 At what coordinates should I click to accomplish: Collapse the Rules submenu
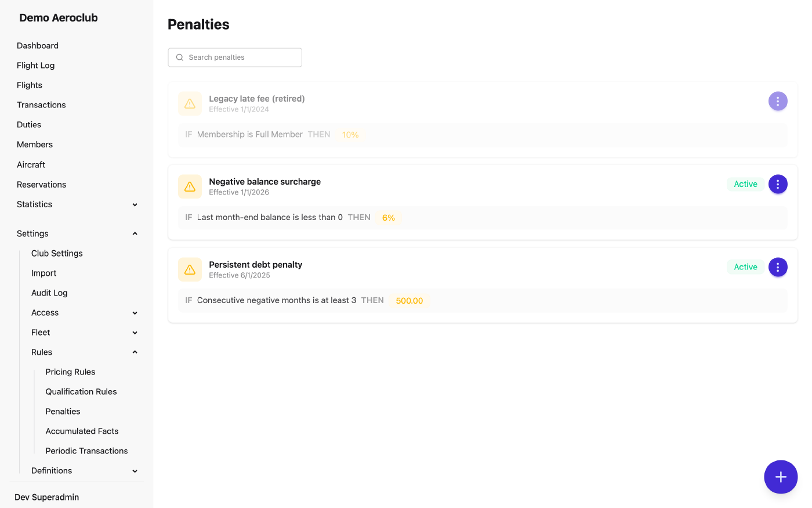[x=135, y=352]
